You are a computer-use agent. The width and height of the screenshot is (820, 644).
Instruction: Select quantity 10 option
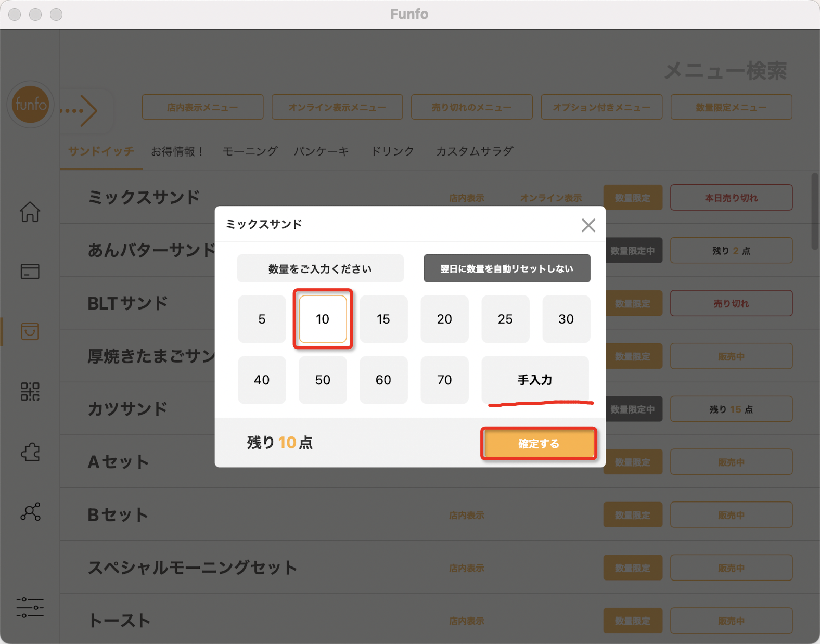(x=323, y=319)
